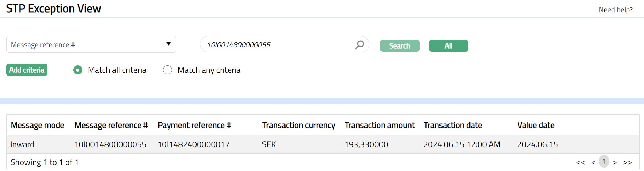This screenshot has width=644, height=171.
Task: Click the Add criteria button
Action: (27, 70)
